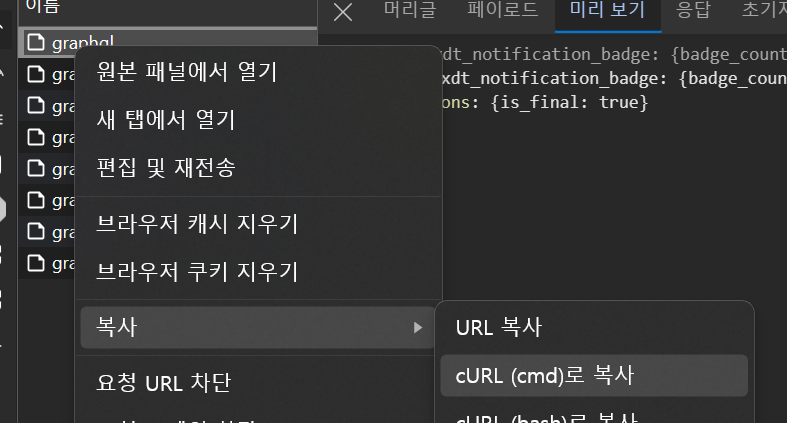Screen dimensions: 787x423
Task: Select the first graphql request row
Action: pyautogui.click(x=168, y=42)
